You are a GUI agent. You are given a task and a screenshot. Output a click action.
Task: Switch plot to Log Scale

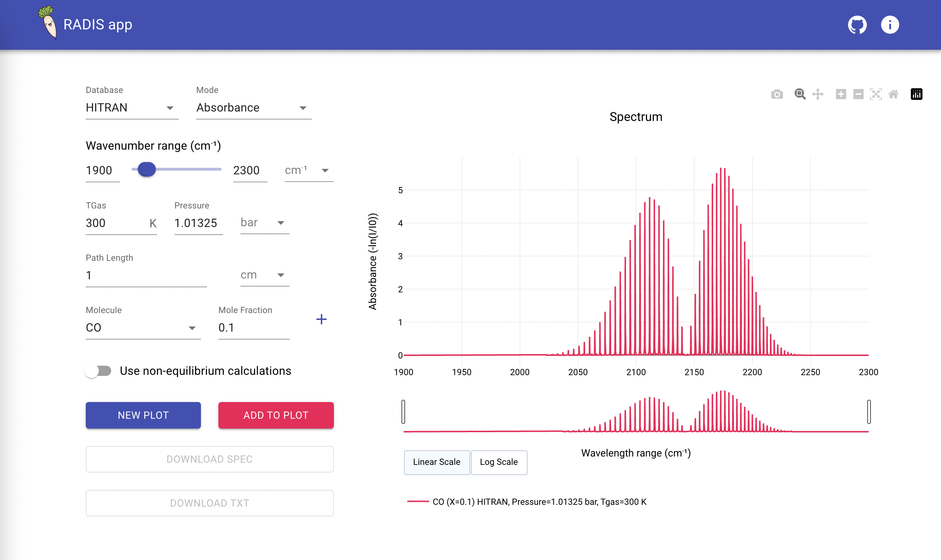(499, 462)
